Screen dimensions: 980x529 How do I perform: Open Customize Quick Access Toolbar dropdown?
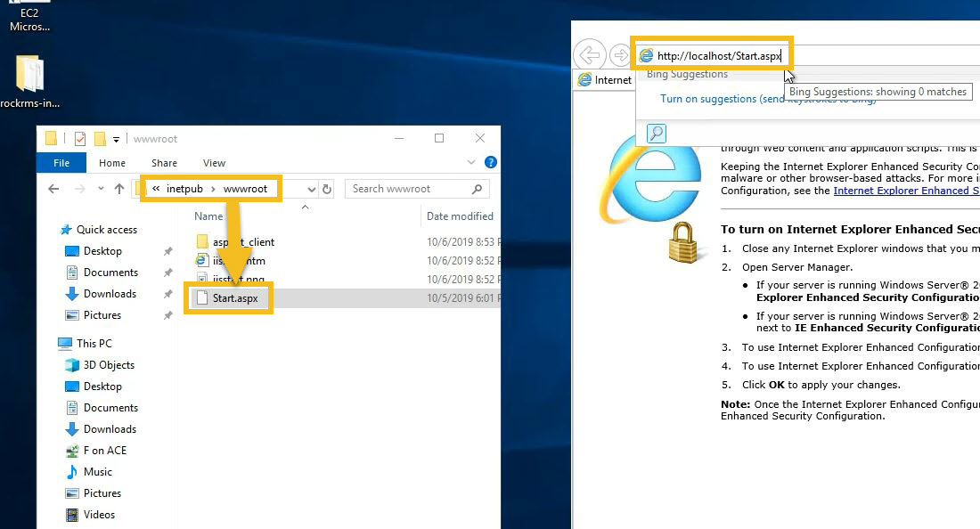coord(116,139)
